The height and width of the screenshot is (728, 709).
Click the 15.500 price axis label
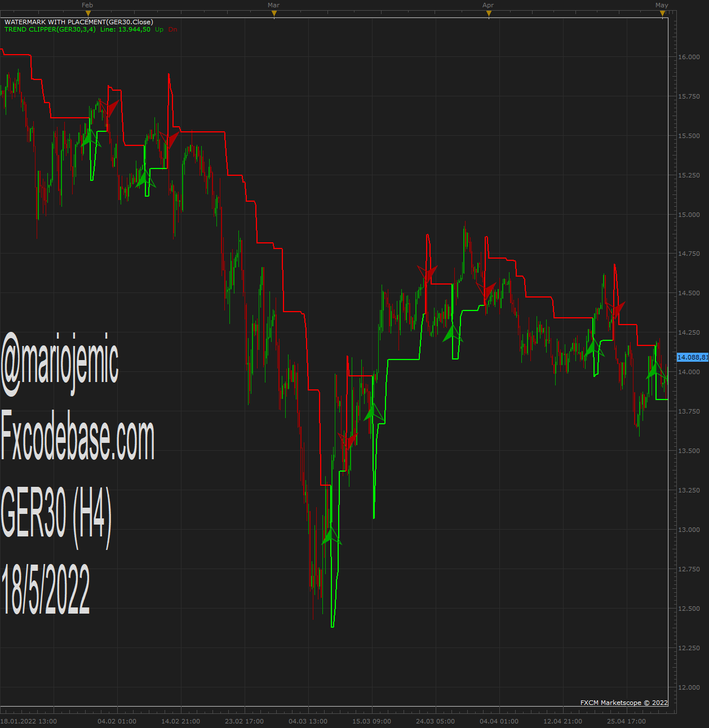coord(689,136)
